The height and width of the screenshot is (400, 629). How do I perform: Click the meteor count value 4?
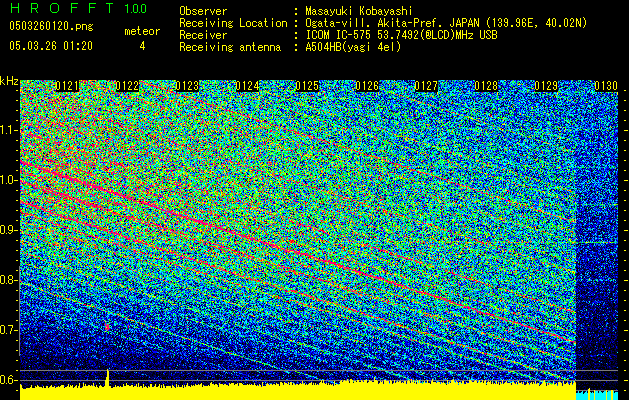click(142, 46)
